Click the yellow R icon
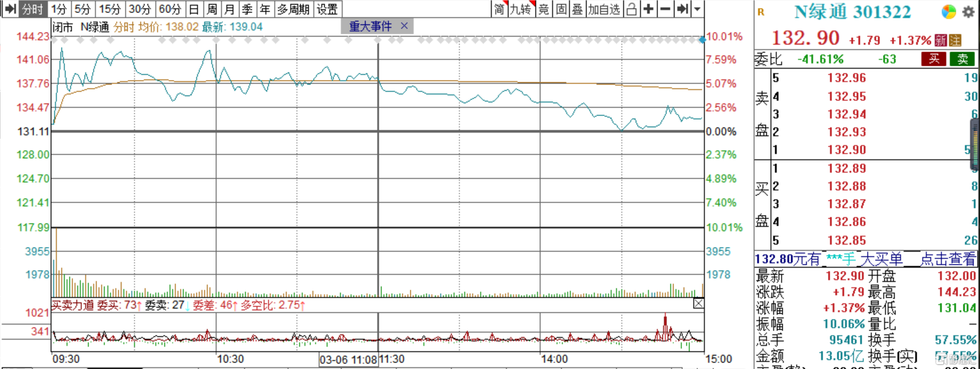The width and height of the screenshot is (980, 369). click(761, 12)
